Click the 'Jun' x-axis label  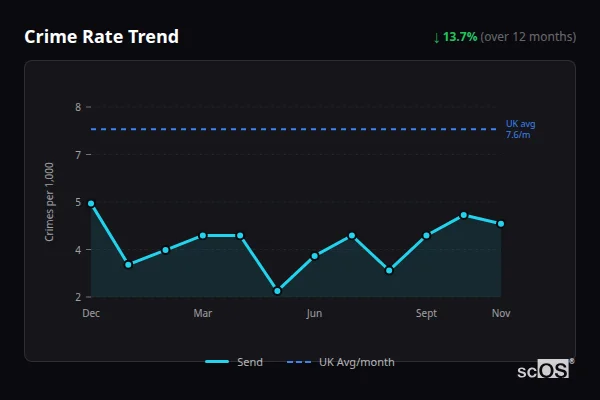pyautogui.click(x=314, y=313)
